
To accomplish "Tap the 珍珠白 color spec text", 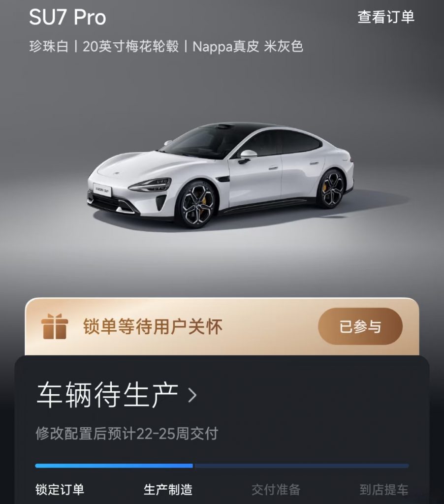I will coord(49,47).
